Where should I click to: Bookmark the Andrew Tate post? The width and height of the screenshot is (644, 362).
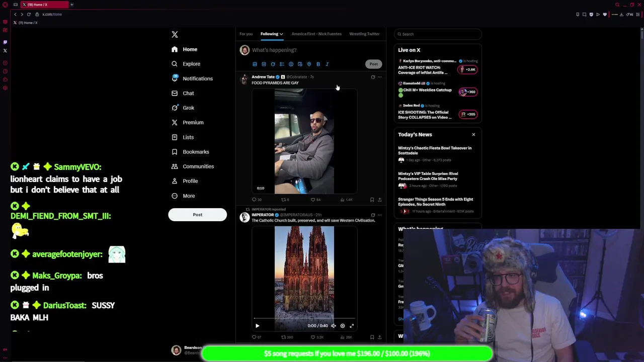(372, 200)
